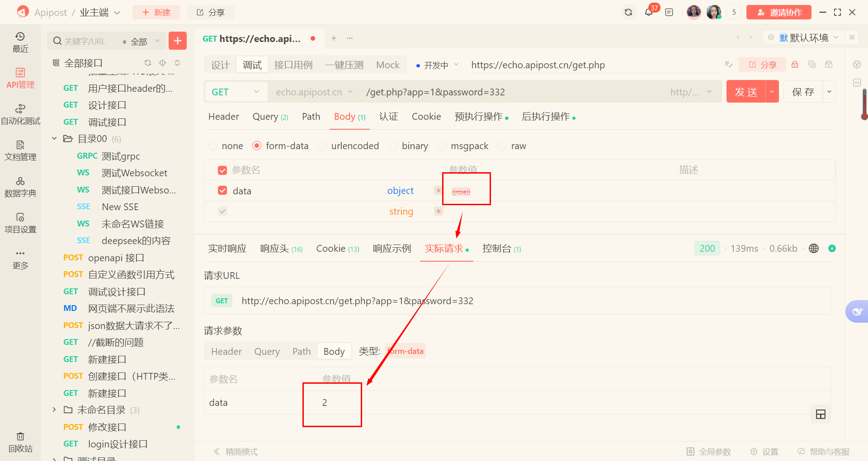The width and height of the screenshot is (868, 461).
Task: Click the 保存 save button
Action: click(803, 92)
